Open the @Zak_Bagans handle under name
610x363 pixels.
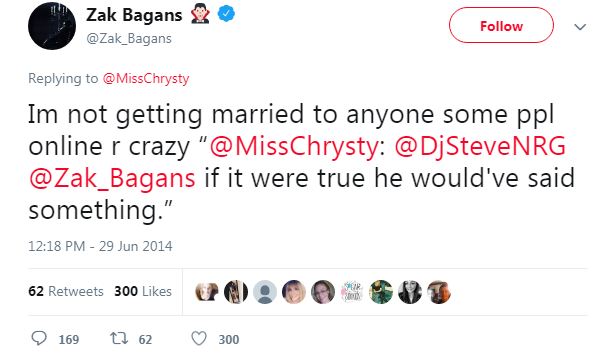[x=129, y=39]
